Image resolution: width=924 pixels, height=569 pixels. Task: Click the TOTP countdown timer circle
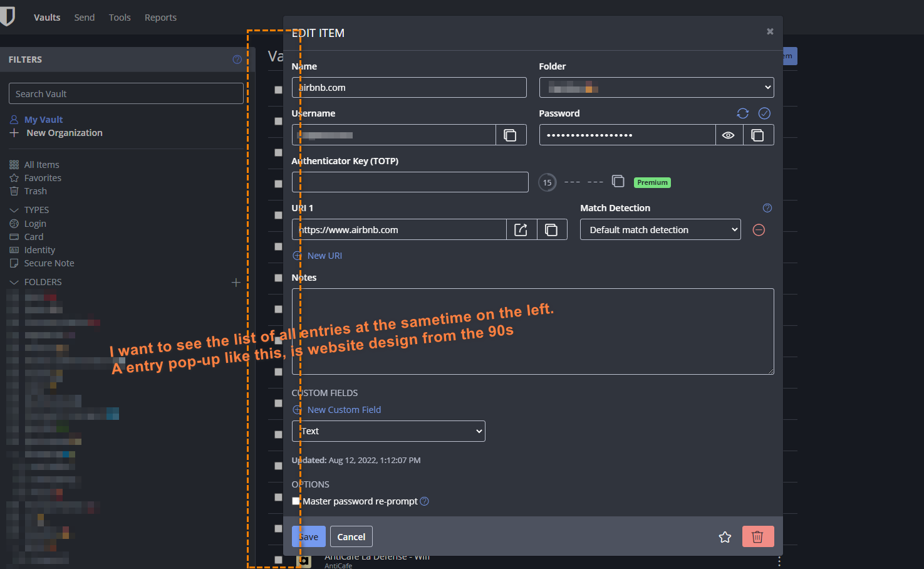pos(548,182)
